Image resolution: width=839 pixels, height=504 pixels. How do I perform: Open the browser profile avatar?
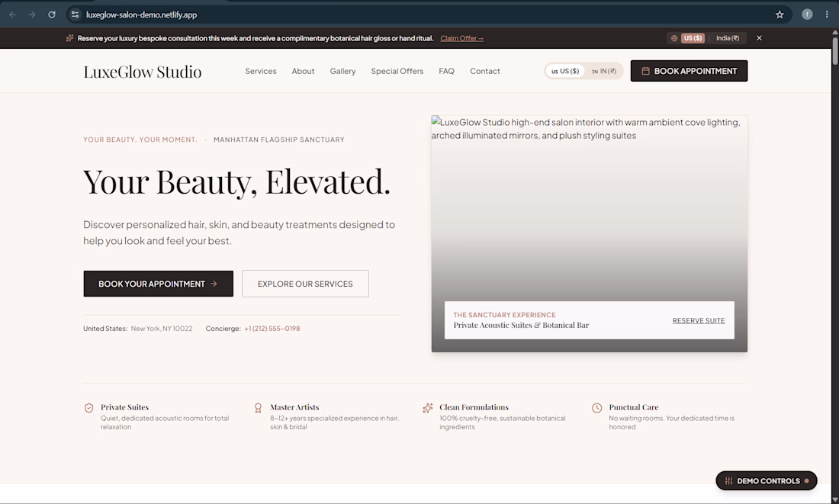coord(807,14)
